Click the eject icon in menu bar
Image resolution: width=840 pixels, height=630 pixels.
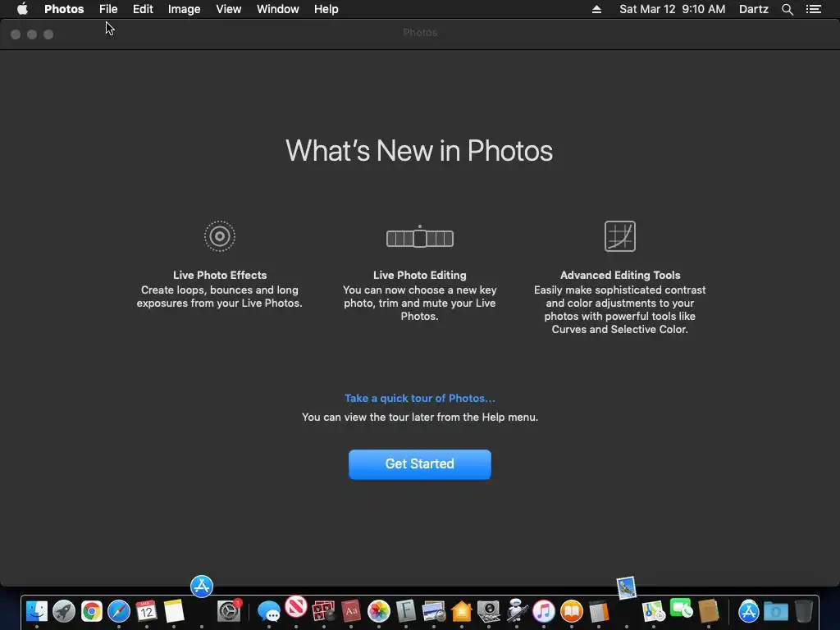596,9
